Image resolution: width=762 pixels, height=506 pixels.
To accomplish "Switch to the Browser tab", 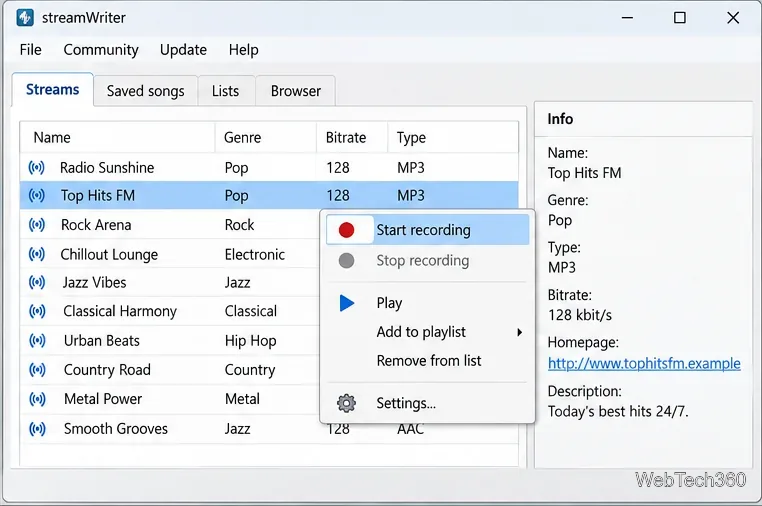I will [295, 91].
